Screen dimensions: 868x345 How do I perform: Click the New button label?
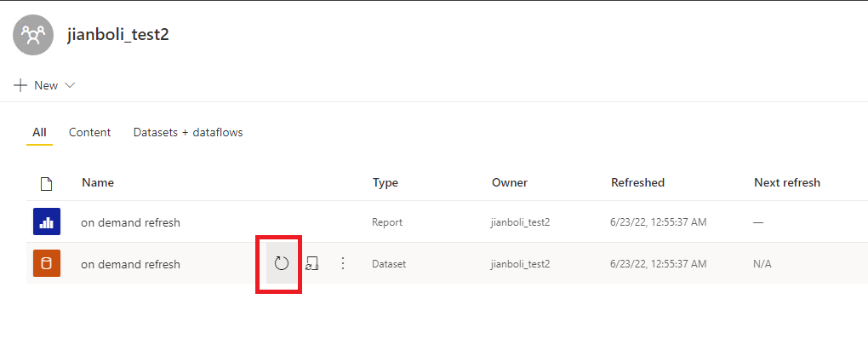point(46,85)
